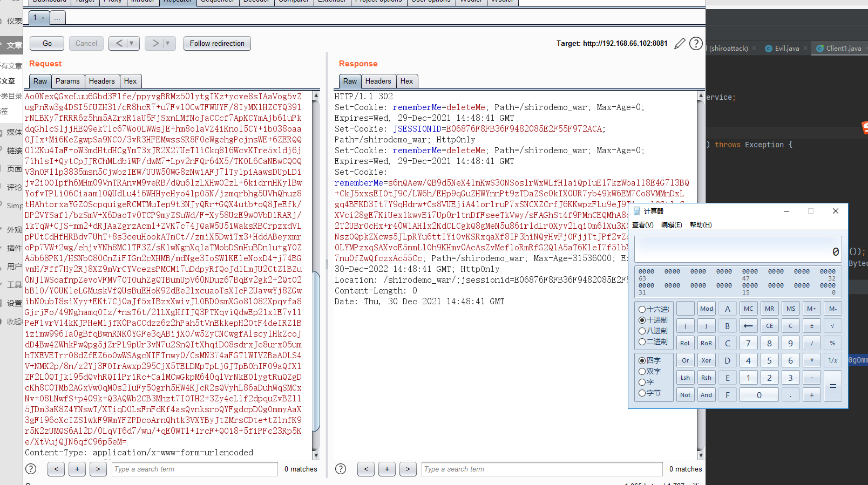Click Request scrollbar up arrow
The height and width of the screenshot is (485, 868).
click(x=316, y=96)
